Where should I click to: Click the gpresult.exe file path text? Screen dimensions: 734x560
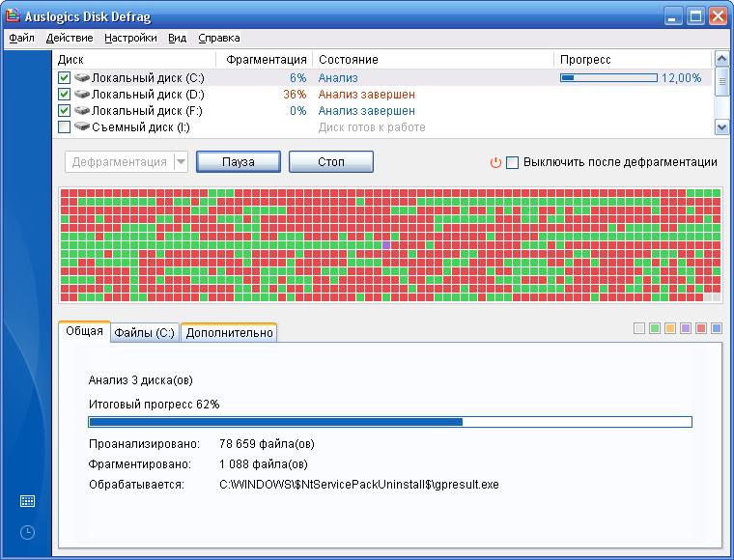click(359, 485)
